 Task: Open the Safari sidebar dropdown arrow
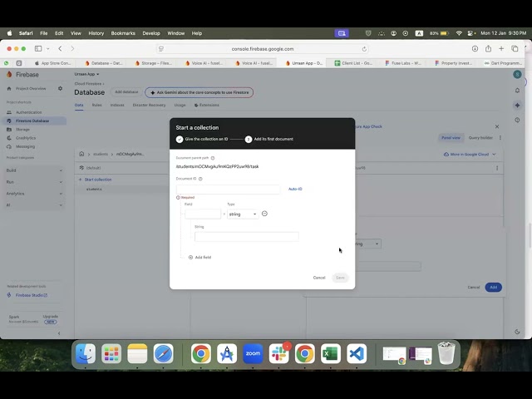click(x=48, y=49)
